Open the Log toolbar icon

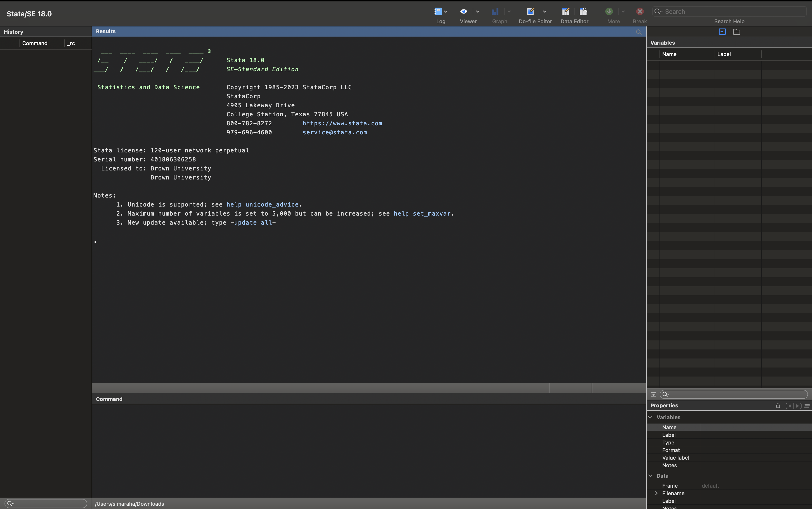(438, 11)
